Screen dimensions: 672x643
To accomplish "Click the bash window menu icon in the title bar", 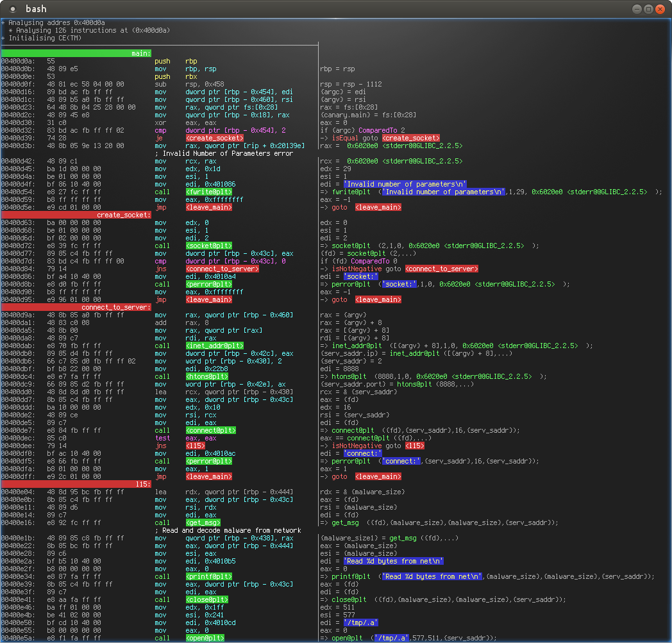I will click(13, 9).
